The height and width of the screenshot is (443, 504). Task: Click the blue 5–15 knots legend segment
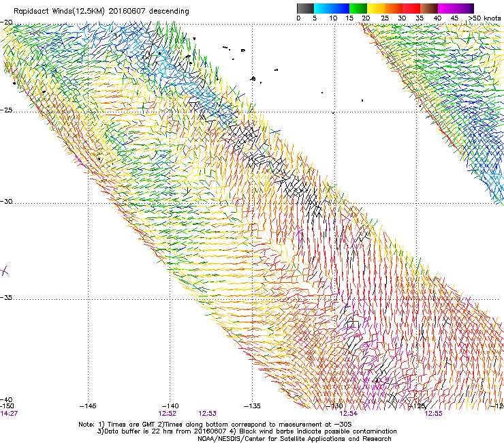coord(332,8)
